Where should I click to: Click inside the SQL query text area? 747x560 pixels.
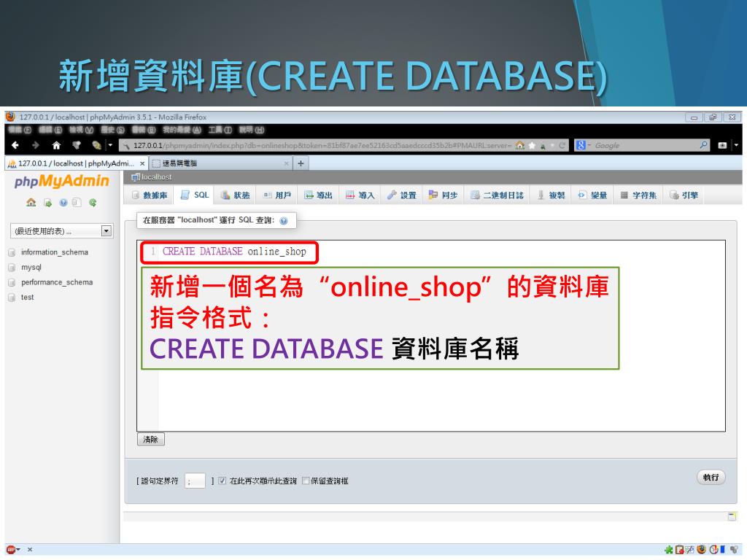coord(430,335)
